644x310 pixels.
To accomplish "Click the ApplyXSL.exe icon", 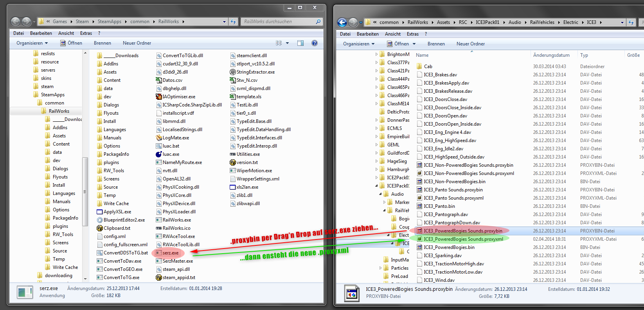I will (x=100, y=212).
